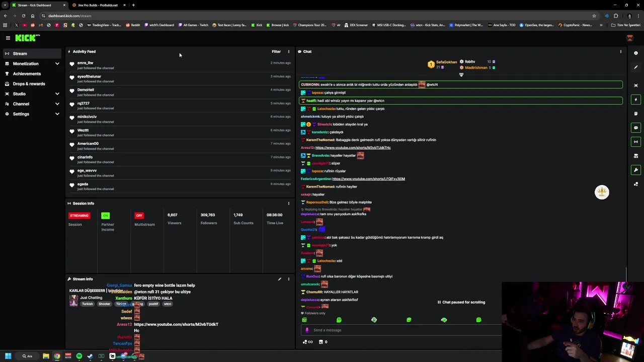644x362 pixels.
Task: Open the Chrome tab search dropdown
Action: (x=5, y=5)
